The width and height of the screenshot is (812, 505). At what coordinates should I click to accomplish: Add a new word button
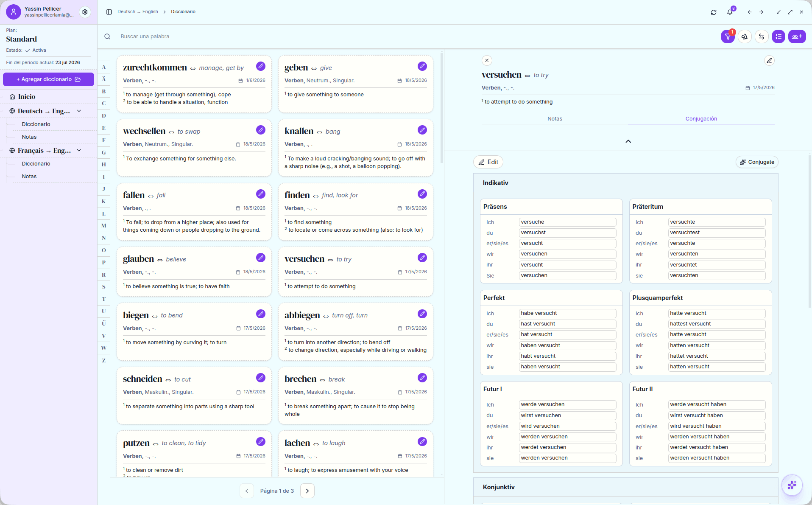tap(797, 36)
